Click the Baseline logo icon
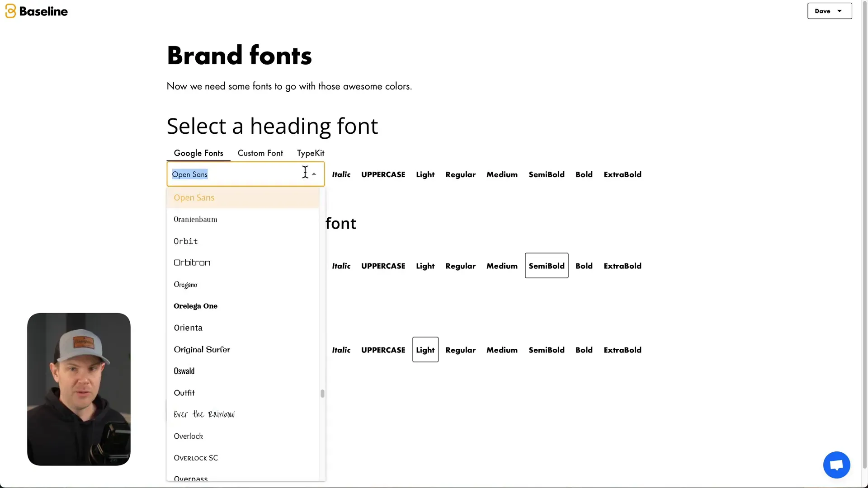The height and width of the screenshot is (488, 868). pos(10,11)
